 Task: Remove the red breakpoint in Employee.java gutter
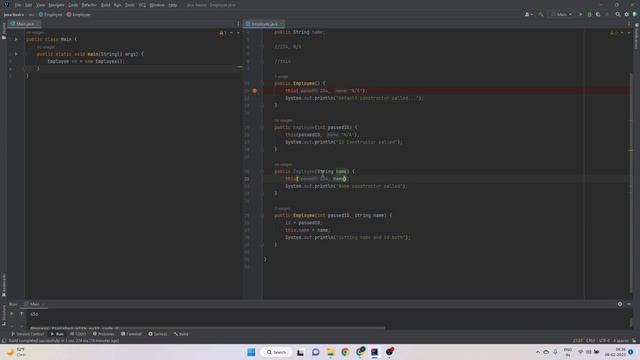254,91
